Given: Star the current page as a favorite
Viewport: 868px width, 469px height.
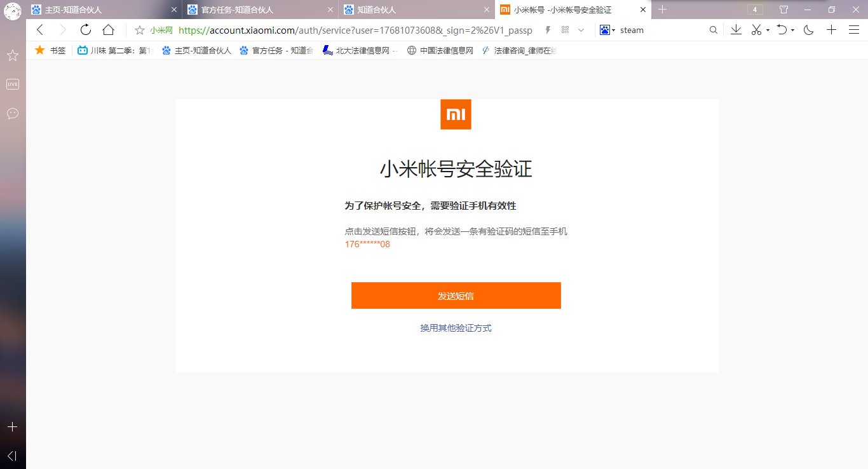Looking at the screenshot, I should point(139,29).
